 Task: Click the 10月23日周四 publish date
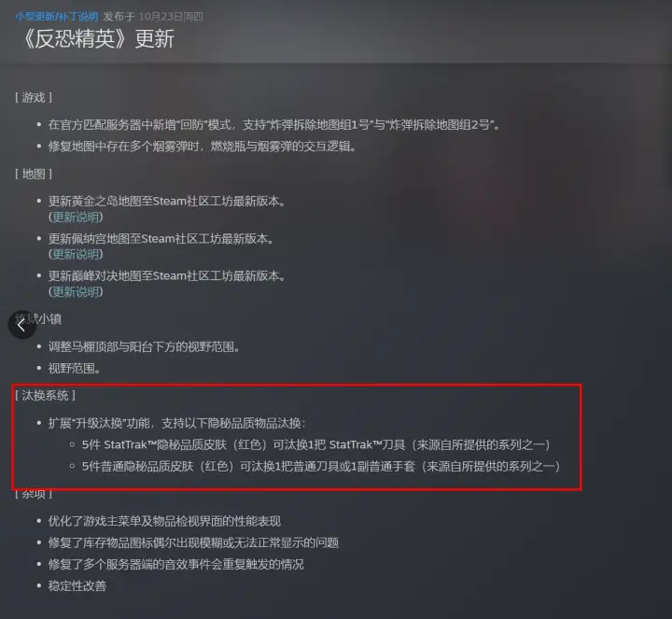point(171,17)
